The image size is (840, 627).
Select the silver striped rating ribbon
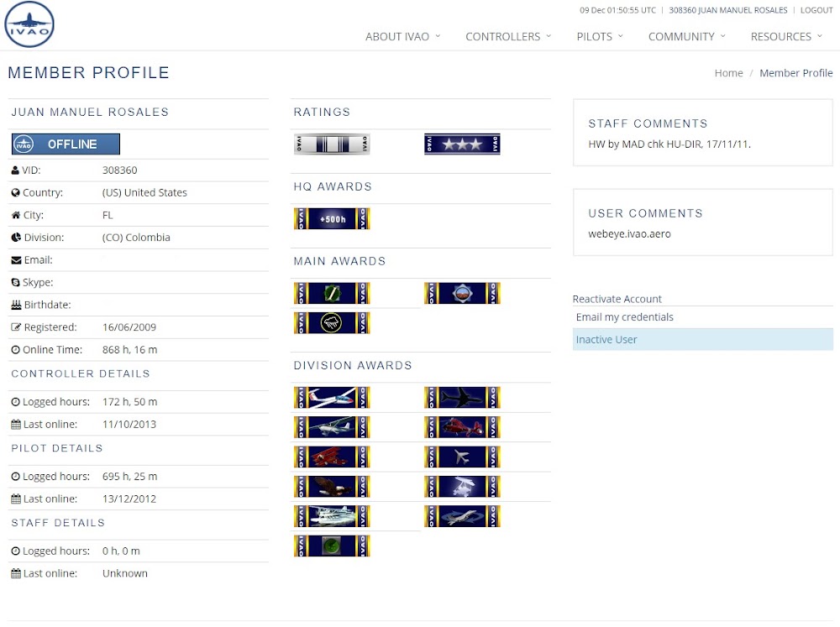[x=332, y=144]
